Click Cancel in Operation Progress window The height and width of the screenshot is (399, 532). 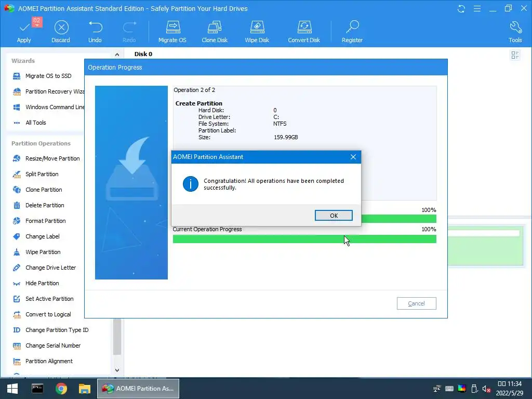tap(416, 303)
